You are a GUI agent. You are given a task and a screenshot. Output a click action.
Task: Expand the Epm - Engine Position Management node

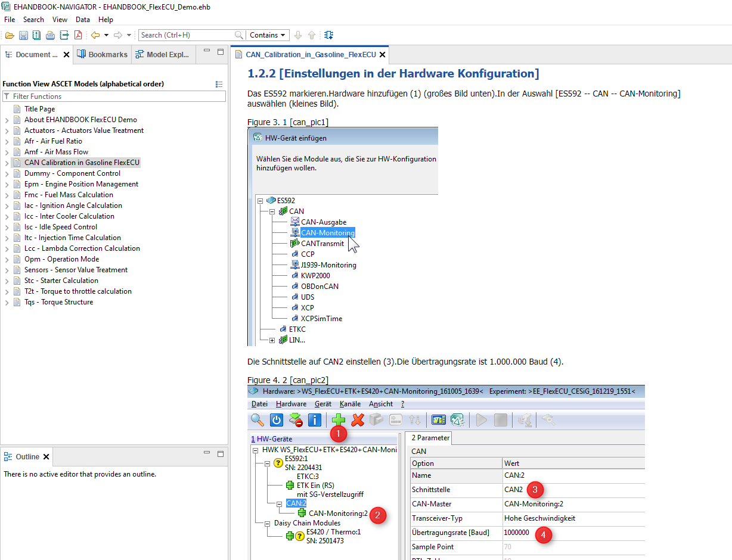coord(7,184)
